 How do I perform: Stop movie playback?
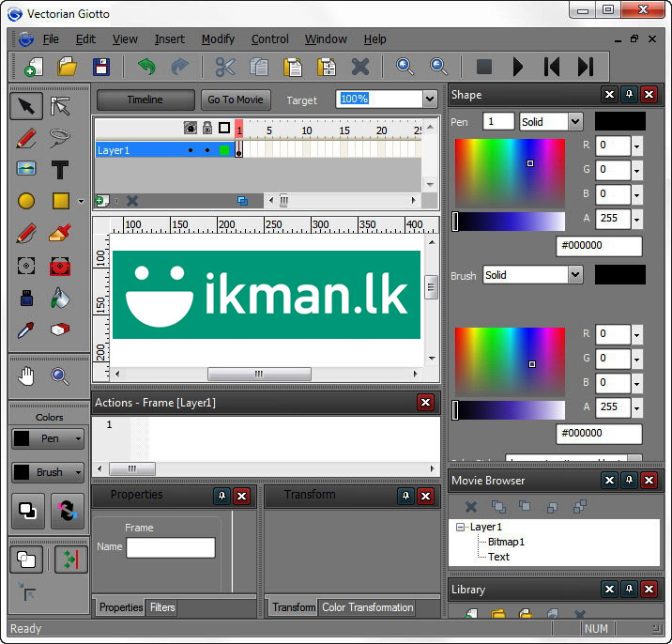[x=484, y=67]
